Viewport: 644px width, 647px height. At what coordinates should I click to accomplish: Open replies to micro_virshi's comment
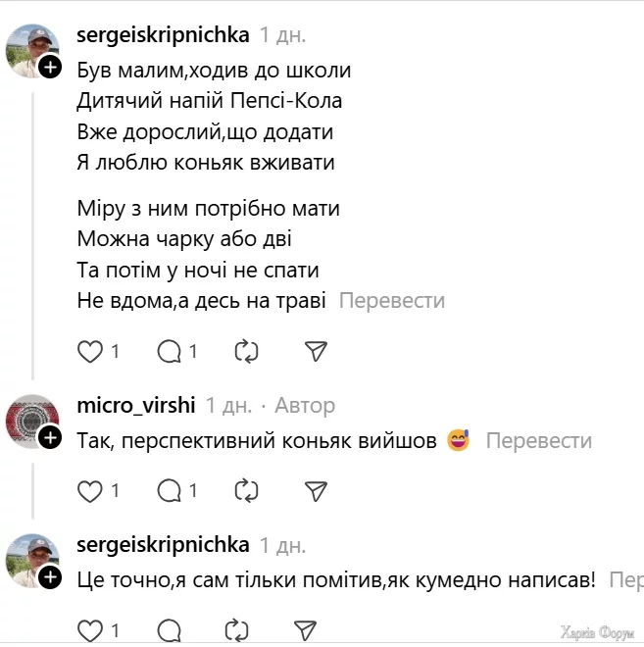click(170, 490)
